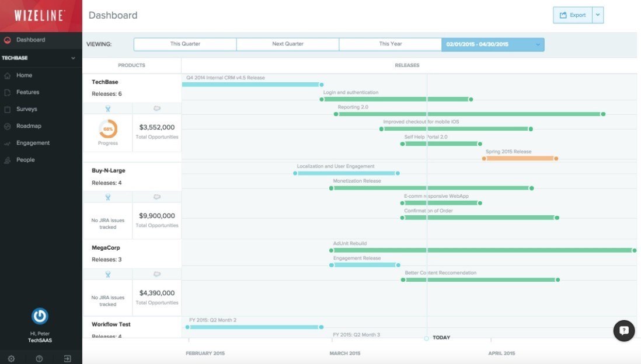641x364 pixels.
Task: Go to Home in sidebar
Action: point(24,75)
